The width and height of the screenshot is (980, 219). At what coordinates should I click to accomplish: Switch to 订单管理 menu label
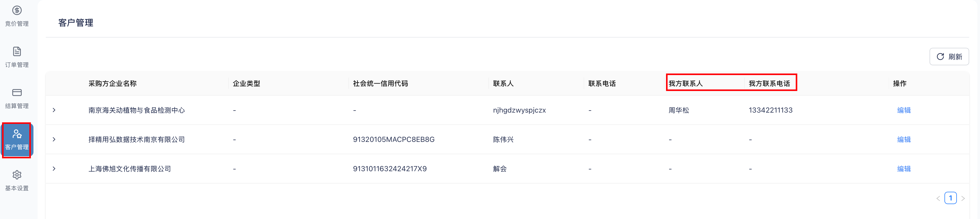pos(17,65)
